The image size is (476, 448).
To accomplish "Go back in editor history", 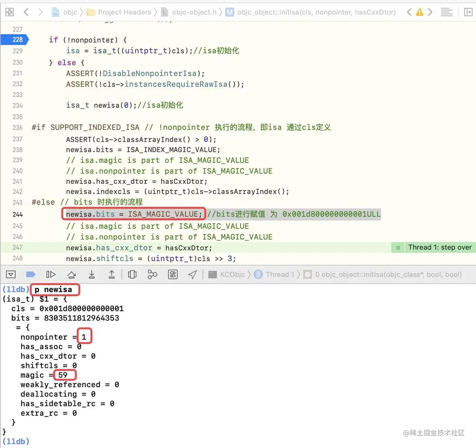I will tap(26, 12).
